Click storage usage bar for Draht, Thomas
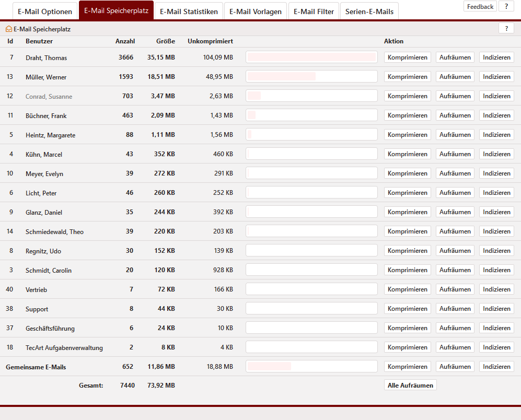The height and width of the screenshot is (420, 521). 311,57
